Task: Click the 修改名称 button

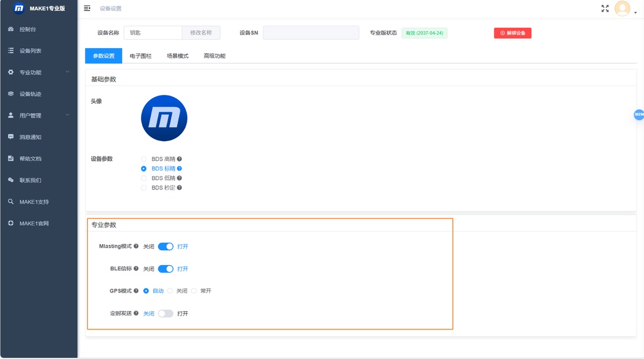Action: [201, 33]
